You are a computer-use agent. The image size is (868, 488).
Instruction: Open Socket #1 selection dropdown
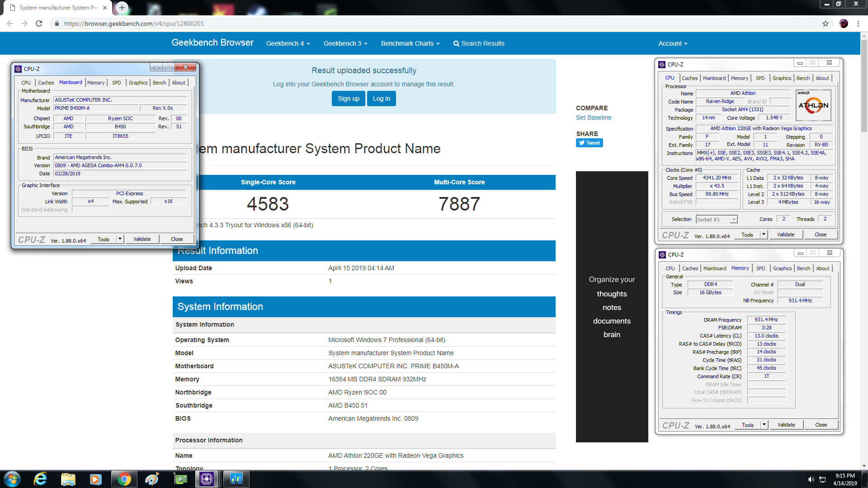coord(734,220)
